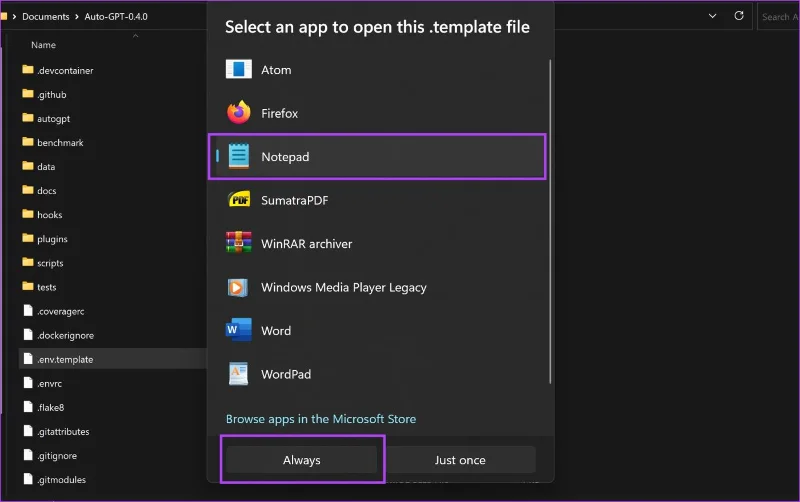Click the docs folder icon
The height and width of the screenshot is (502, 800).
click(x=28, y=190)
